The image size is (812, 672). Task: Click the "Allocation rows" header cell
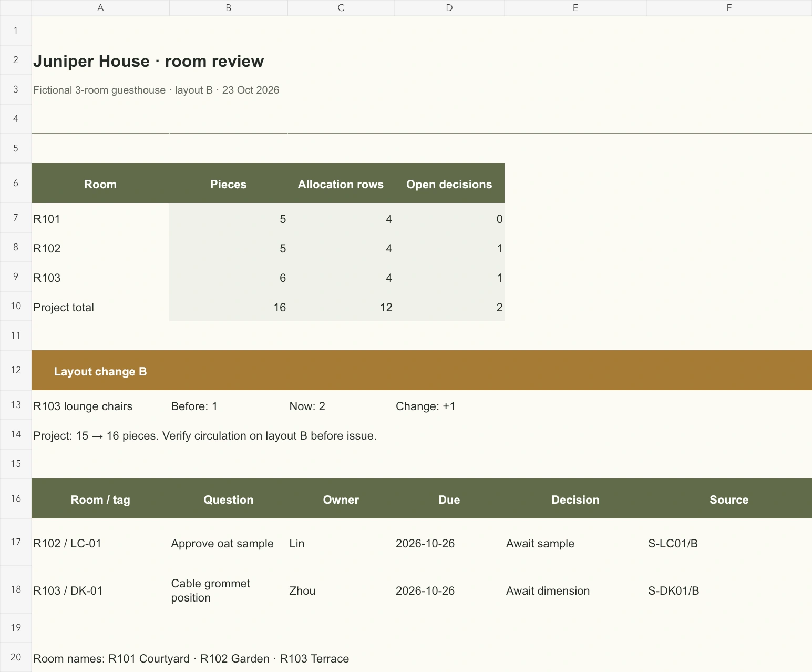[341, 184]
